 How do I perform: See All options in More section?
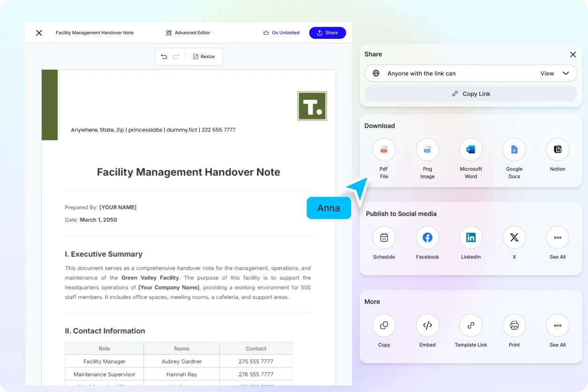point(558,326)
